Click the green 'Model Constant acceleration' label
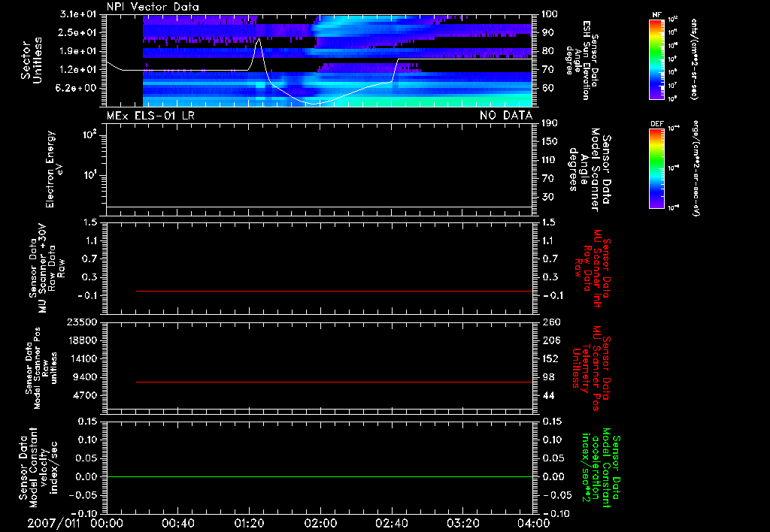This screenshot has width=770, height=532. pos(601,468)
